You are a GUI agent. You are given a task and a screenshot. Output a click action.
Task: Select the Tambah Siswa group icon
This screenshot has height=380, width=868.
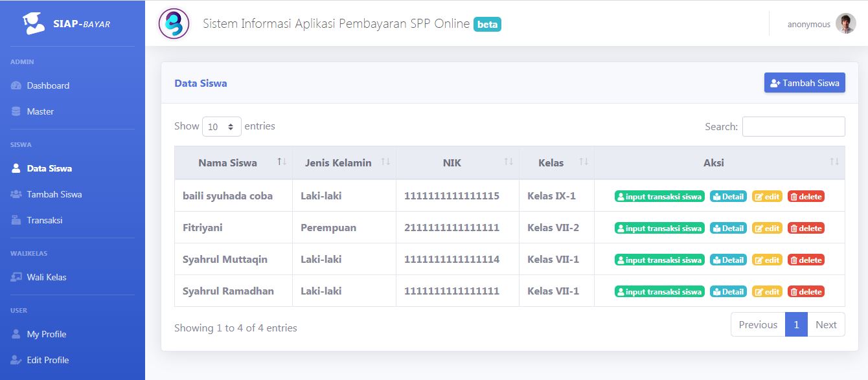[16, 194]
